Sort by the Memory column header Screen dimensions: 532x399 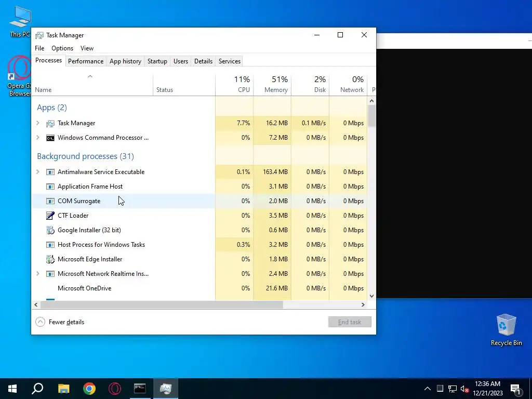tap(272, 85)
